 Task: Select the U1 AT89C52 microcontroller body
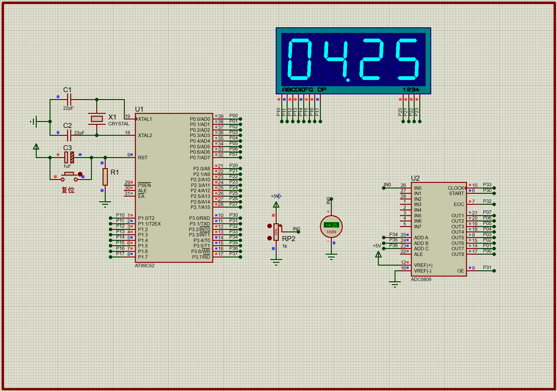[x=174, y=188]
